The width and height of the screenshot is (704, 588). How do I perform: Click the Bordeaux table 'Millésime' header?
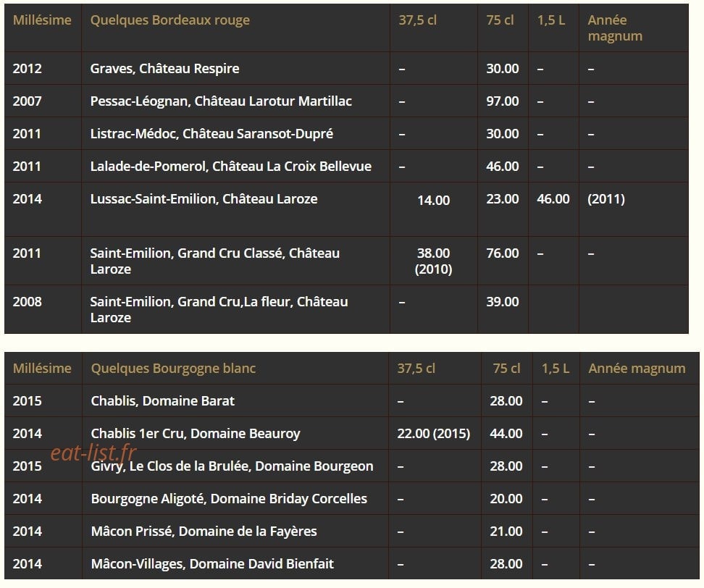(x=42, y=20)
